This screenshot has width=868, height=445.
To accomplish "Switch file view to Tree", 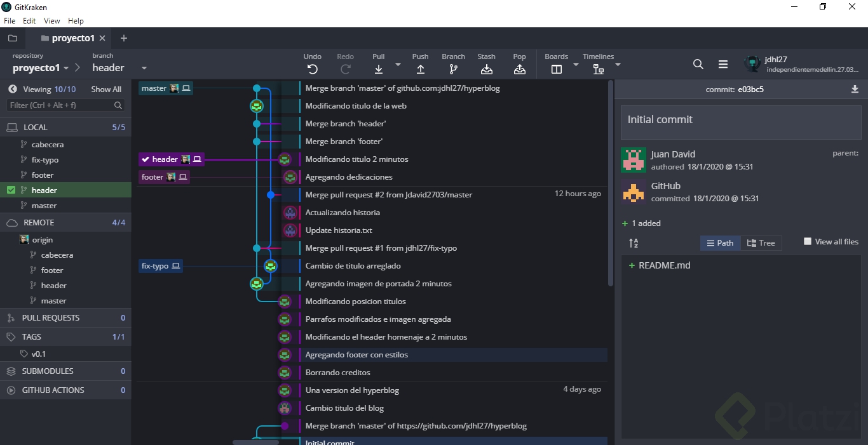I will click(761, 243).
